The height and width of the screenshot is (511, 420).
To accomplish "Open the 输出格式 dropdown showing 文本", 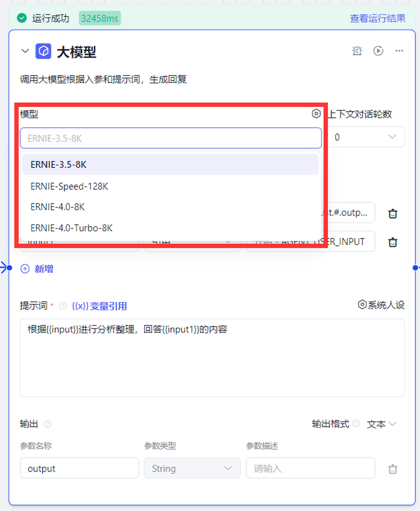I will tap(381, 424).
